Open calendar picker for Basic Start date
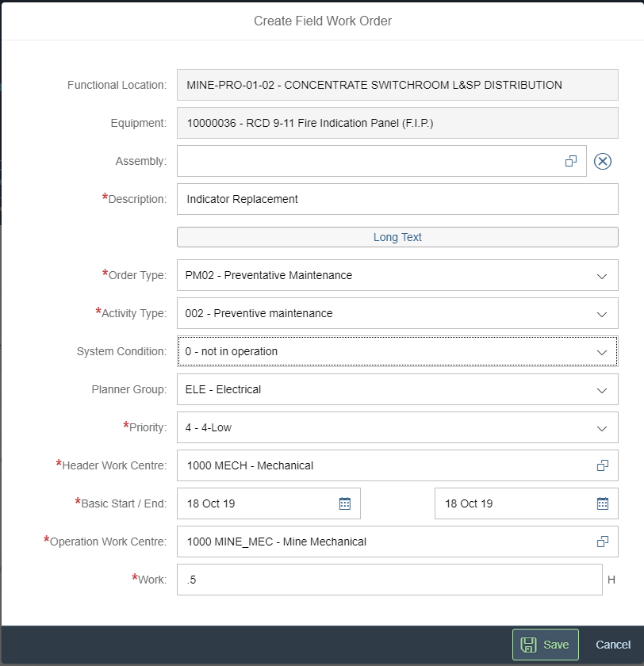 pyautogui.click(x=345, y=503)
